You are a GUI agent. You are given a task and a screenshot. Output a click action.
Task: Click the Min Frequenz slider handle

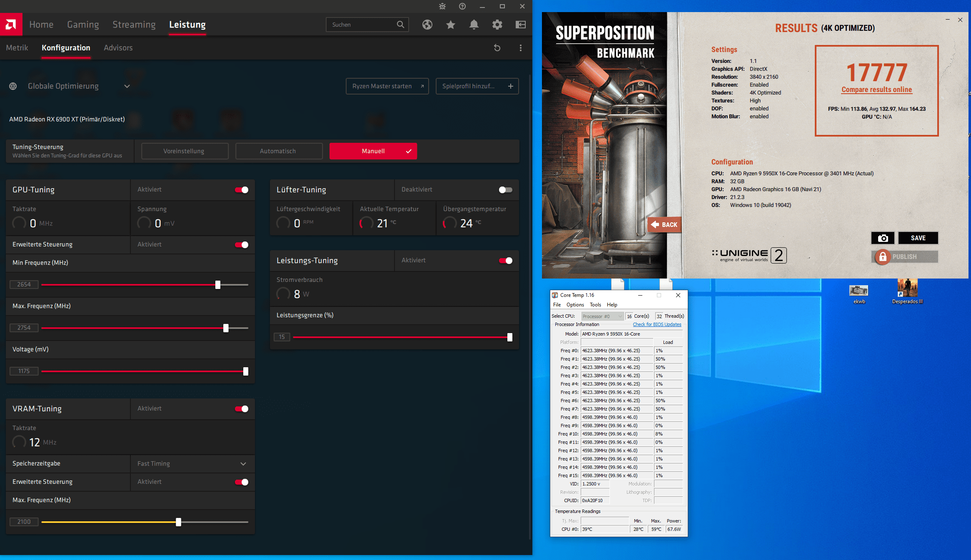click(x=218, y=285)
